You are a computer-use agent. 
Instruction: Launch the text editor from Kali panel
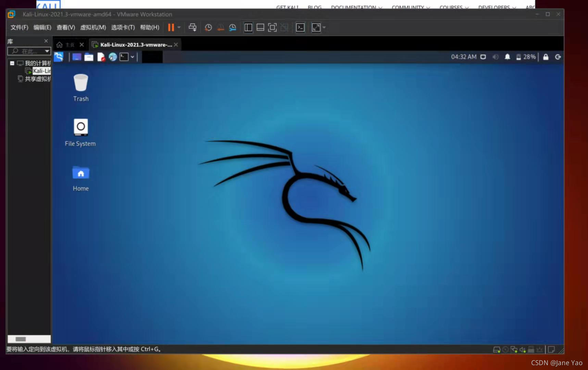(101, 57)
